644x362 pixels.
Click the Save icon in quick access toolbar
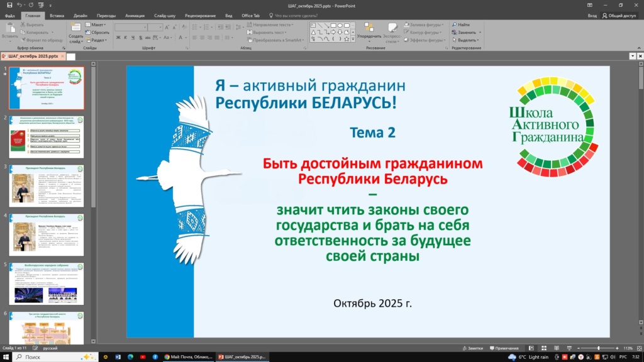pyautogui.click(x=9, y=5)
